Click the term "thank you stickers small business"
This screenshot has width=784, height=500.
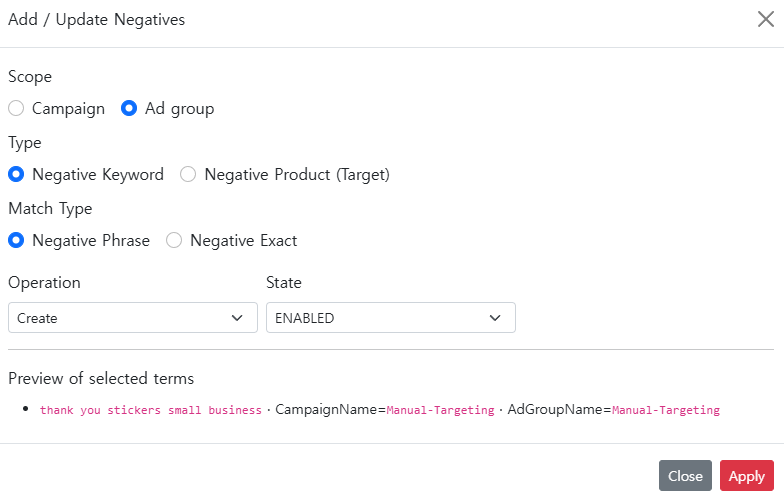point(150,410)
